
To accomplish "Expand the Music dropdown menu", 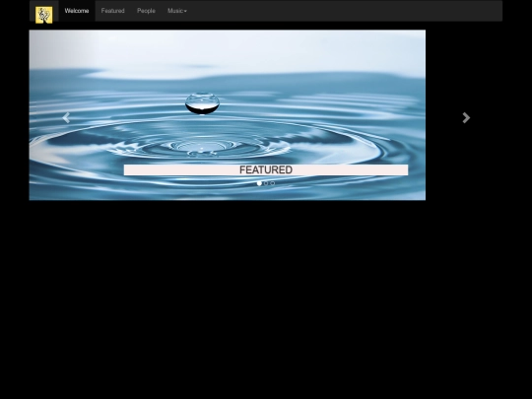I will [177, 11].
